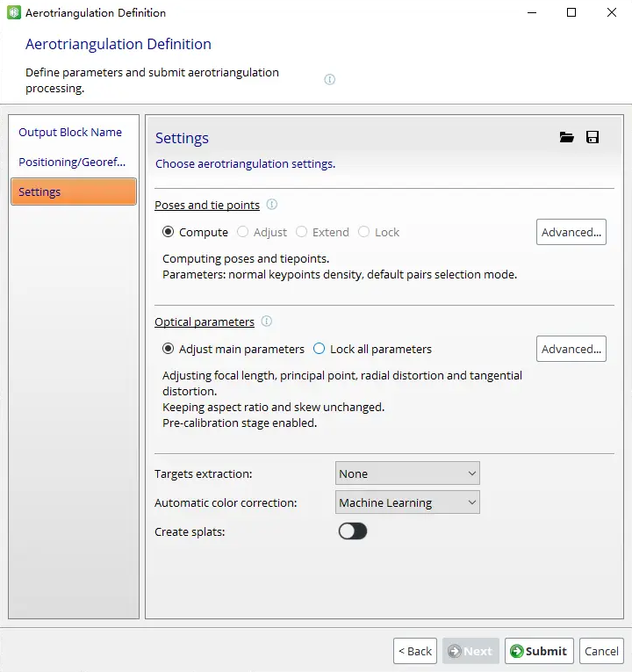The width and height of the screenshot is (632, 672).
Task: Click 'Pre-calibration stage enabled.' text
Action: (240, 423)
